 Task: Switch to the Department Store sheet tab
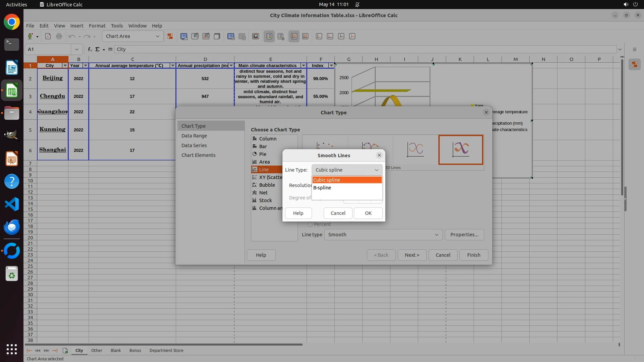(x=166, y=350)
